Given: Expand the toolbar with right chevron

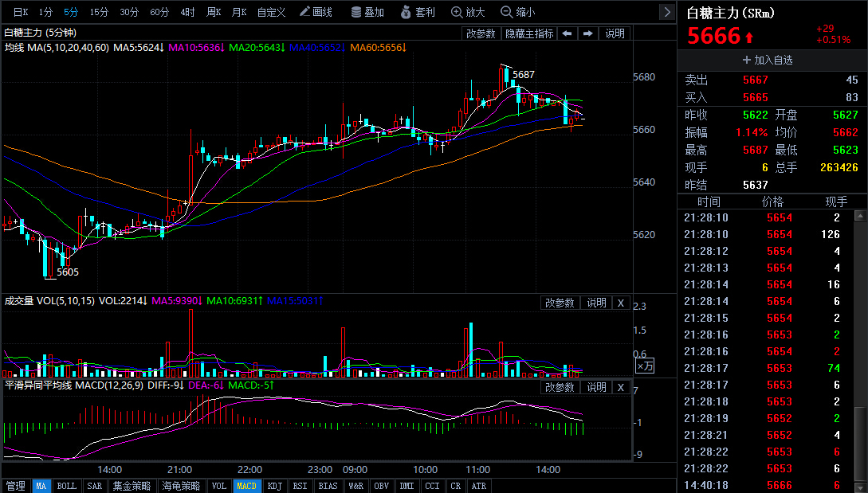Looking at the screenshot, I should (667, 12).
